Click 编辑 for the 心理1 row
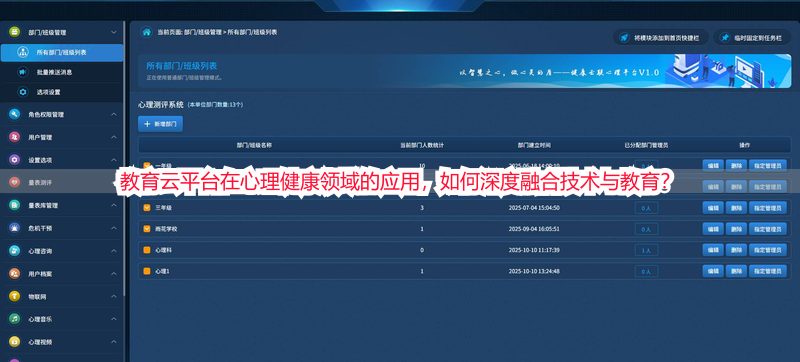Viewport: 800px width, 362px height. pos(713,271)
